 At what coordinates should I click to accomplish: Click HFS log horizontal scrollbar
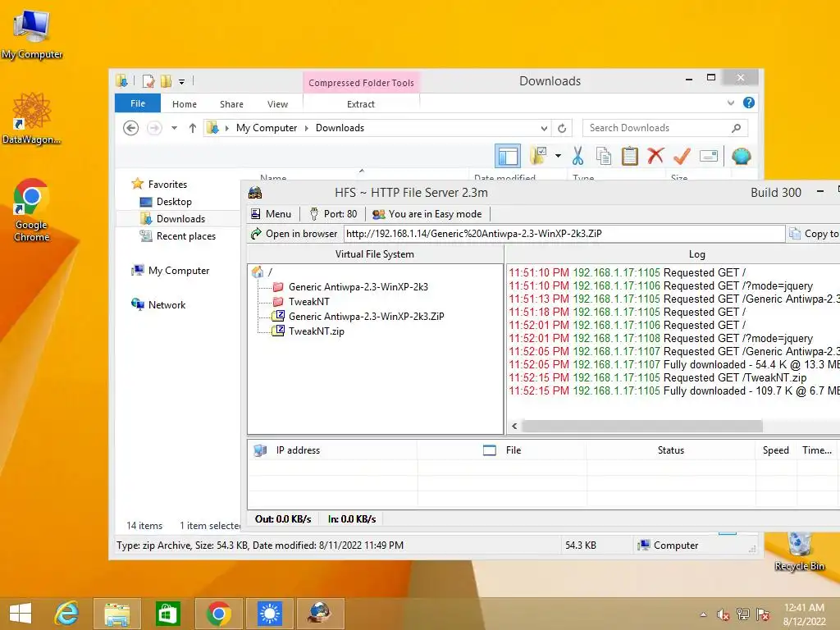641,427
